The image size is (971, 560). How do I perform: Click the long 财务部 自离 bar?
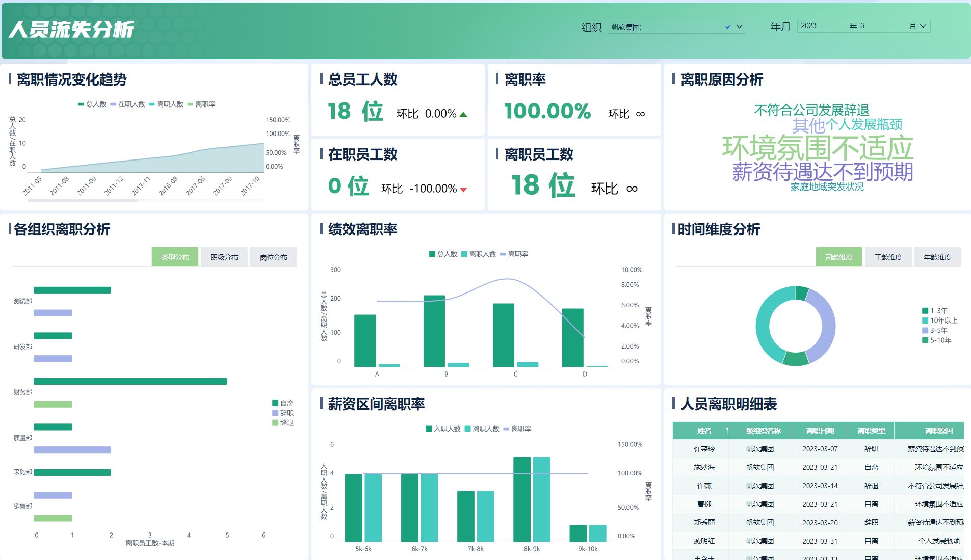point(130,381)
